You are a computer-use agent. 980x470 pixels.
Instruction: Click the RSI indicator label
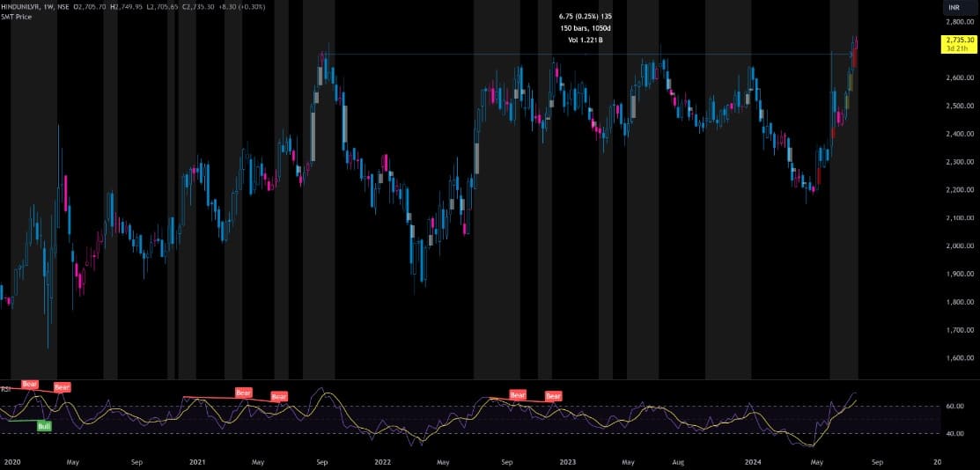point(5,388)
